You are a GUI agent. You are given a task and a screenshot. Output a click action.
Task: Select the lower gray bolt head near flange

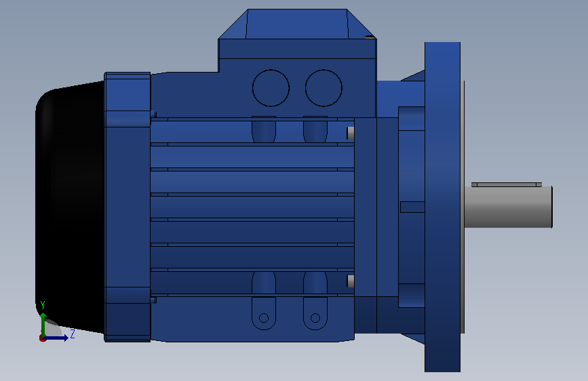click(350, 281)
